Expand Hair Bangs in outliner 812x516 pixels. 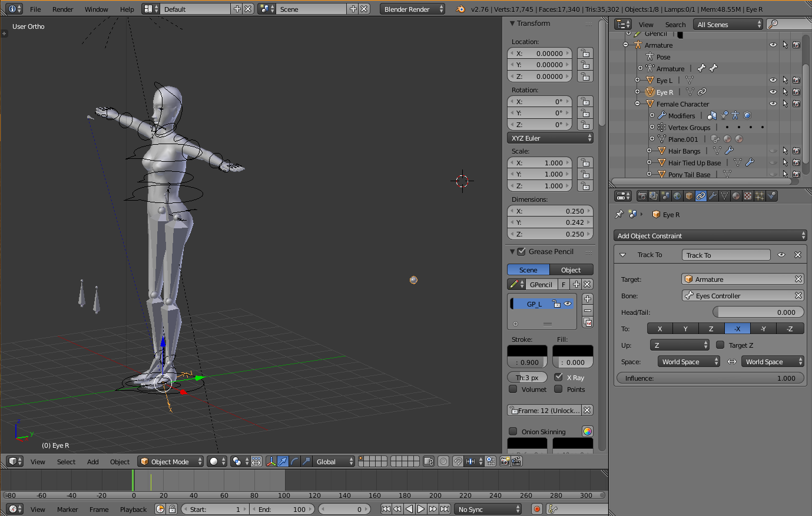(x=649, y=151)
